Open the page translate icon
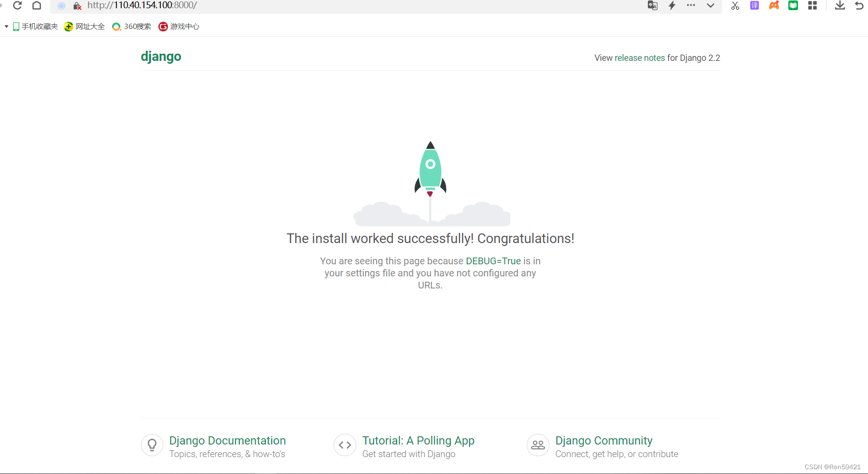This screenshot has height=474, width=868. pos(653,5)
